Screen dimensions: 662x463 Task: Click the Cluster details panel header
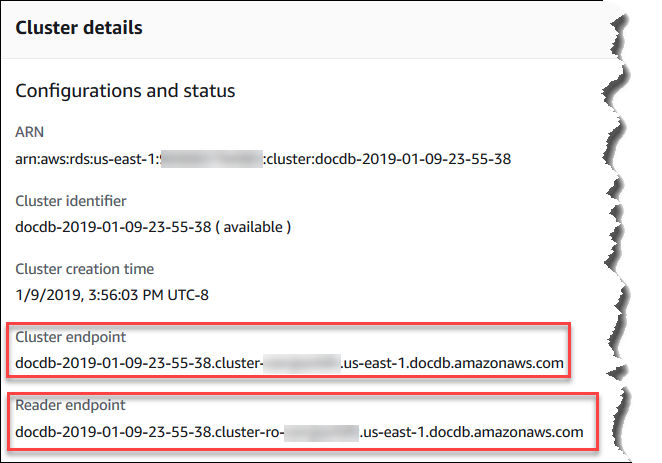pos(79,28)
